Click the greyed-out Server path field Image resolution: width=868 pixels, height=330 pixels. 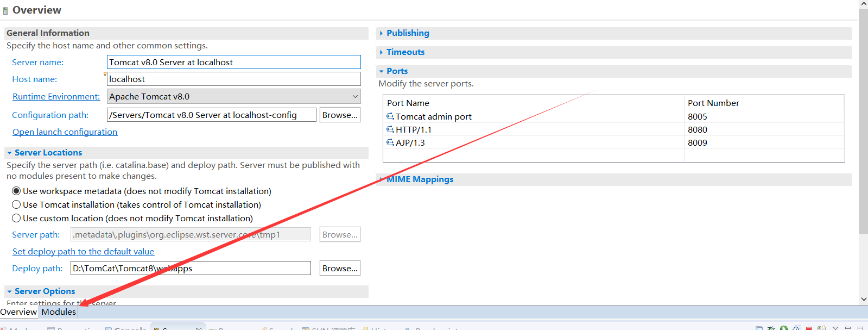point(191,234)
